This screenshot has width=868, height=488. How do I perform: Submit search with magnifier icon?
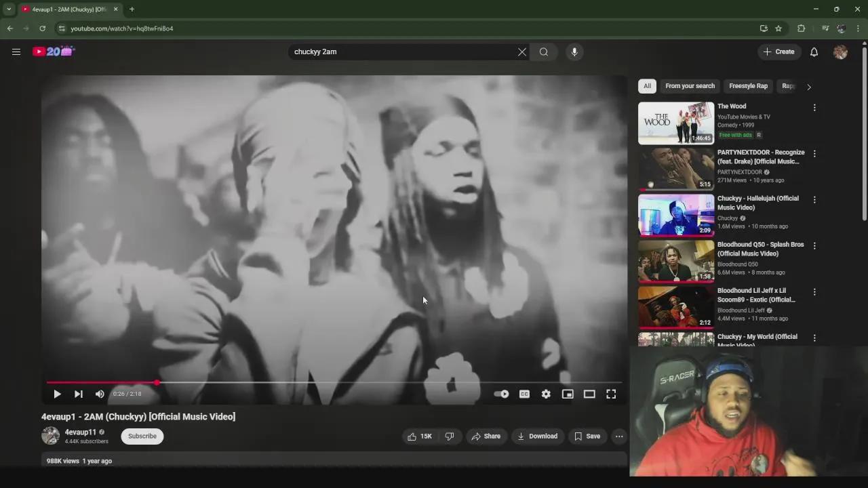[x=544, y=52]
